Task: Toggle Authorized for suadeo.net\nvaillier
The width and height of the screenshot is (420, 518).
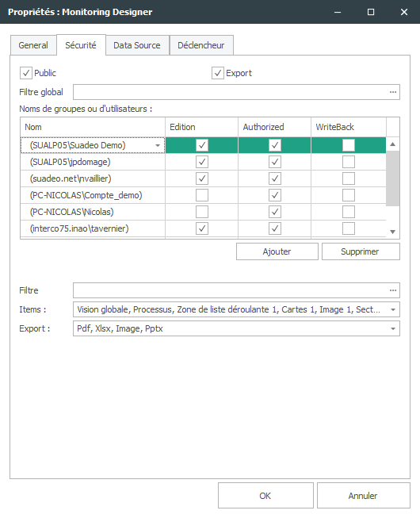Action: tap(275, 178)
